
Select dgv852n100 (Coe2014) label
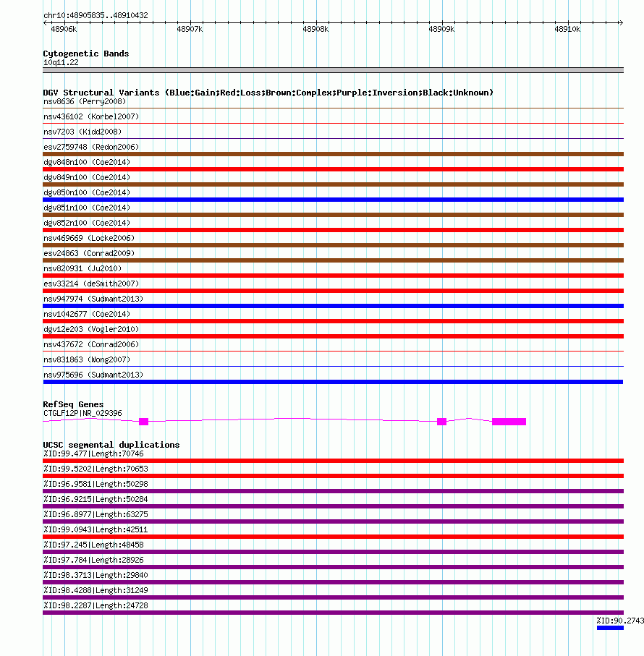[x=87, y=223]
